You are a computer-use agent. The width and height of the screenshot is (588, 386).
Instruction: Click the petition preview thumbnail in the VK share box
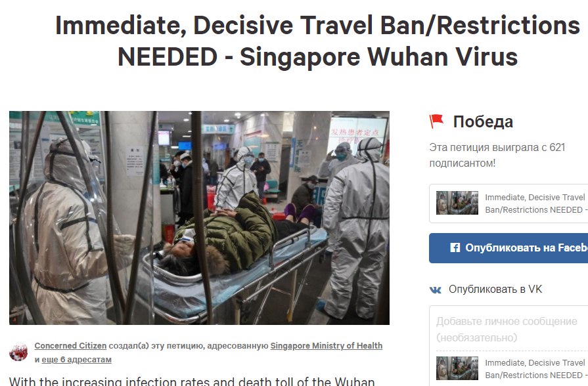pos(457,368)
